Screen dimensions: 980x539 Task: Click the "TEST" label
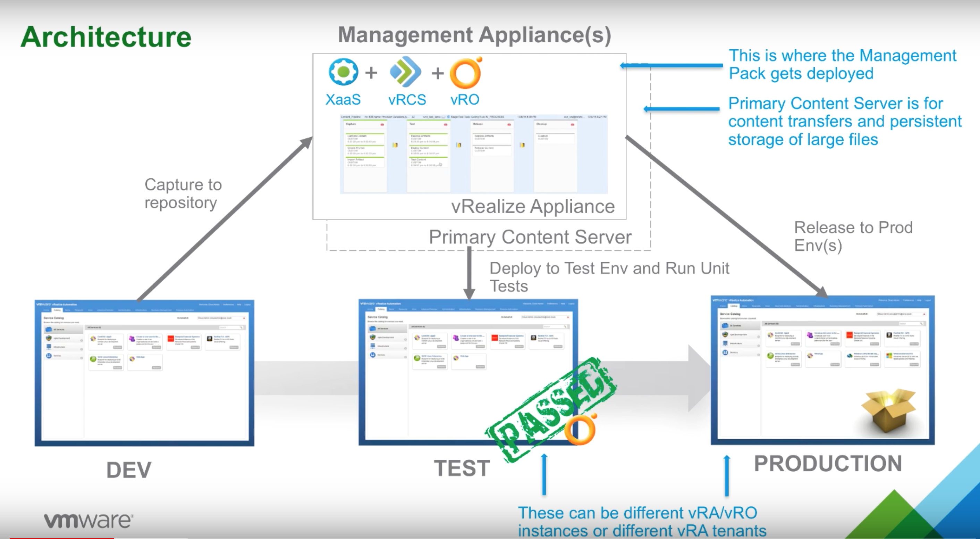pos(462,468)
